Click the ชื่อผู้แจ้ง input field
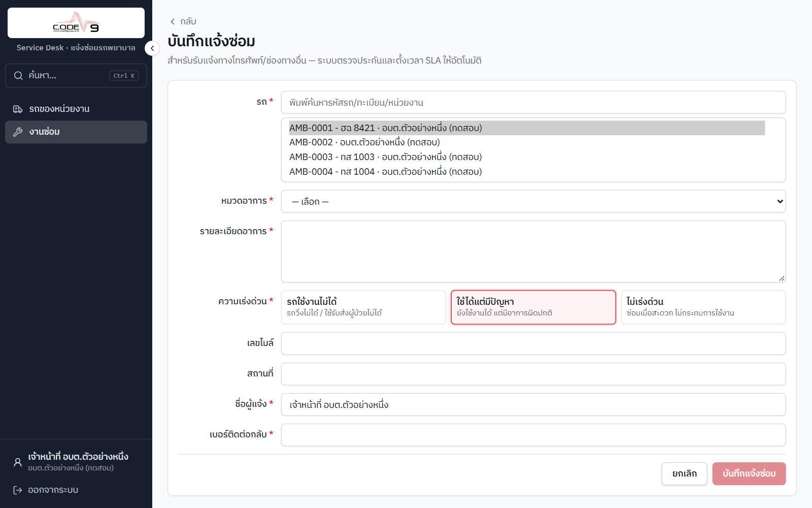The width and height of the screenshot is (812, 508). pos(533,405)
